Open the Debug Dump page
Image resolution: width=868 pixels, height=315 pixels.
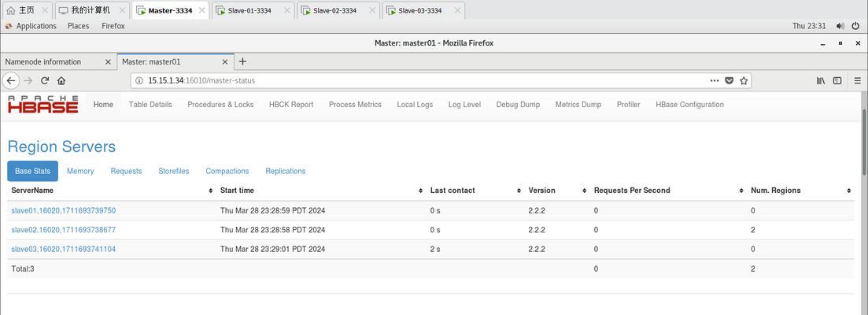pyautogui.click(x=518, y=104)
